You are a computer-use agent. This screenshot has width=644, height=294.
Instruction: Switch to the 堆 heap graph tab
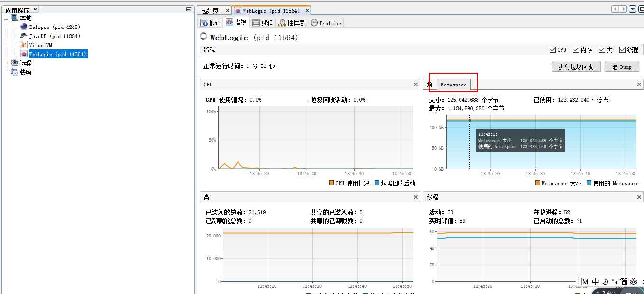point(430,85)
